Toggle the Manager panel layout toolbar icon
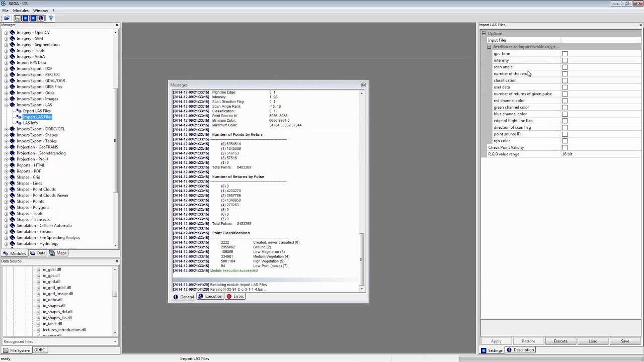The width and height of the screenshot is (644, 362). pyautogui.click(x=17, y=18)
